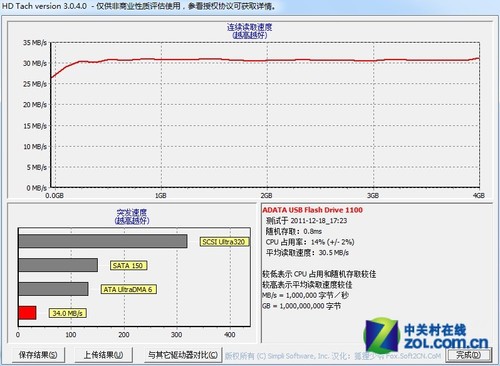Select the gray SATA 150 bar
The image size is (500, 366).
tap(58, 265)
